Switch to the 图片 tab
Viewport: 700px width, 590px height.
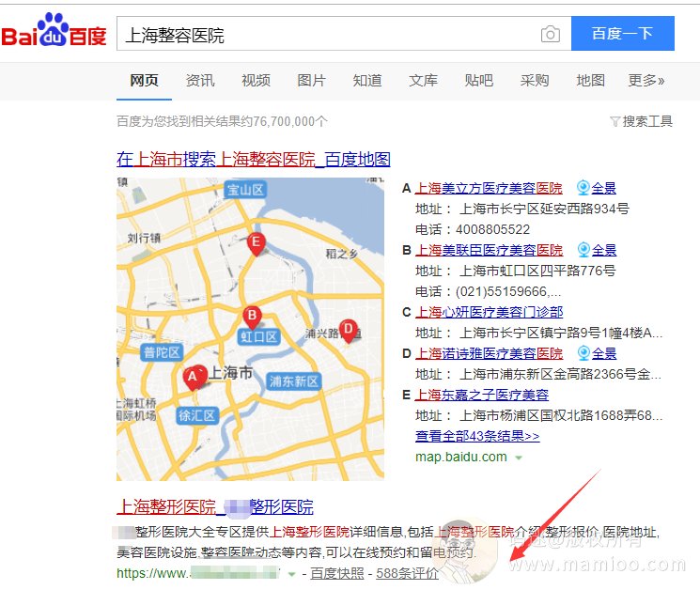click(x=312, y=81)
